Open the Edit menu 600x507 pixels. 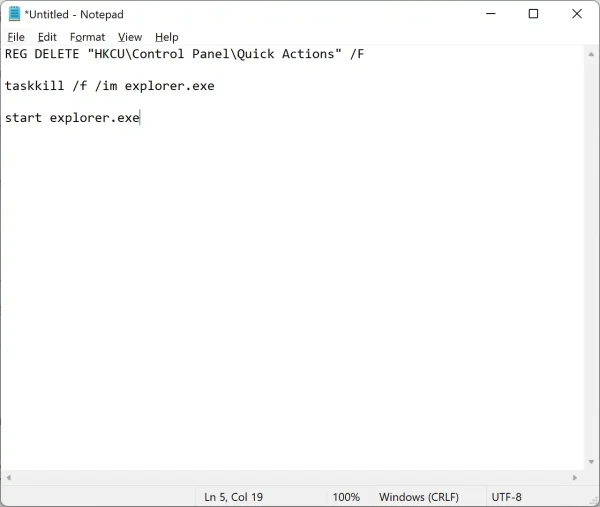click(x=47, y=37)
